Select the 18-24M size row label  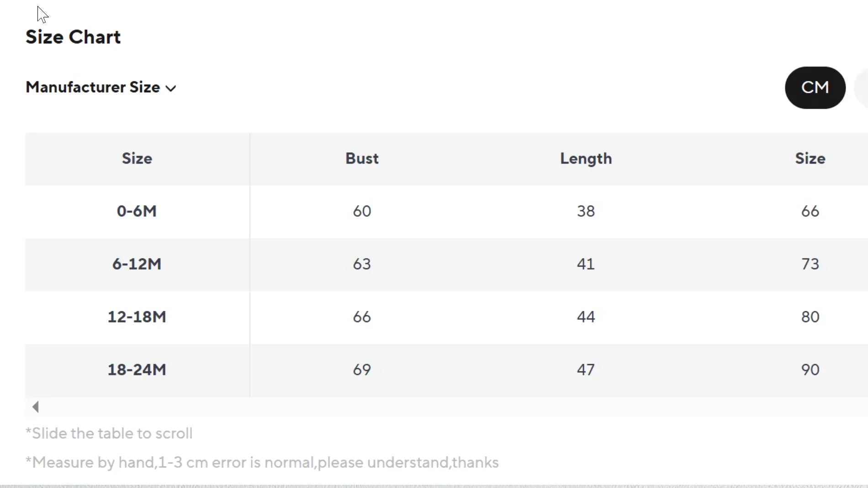click(x=137, y=370)
